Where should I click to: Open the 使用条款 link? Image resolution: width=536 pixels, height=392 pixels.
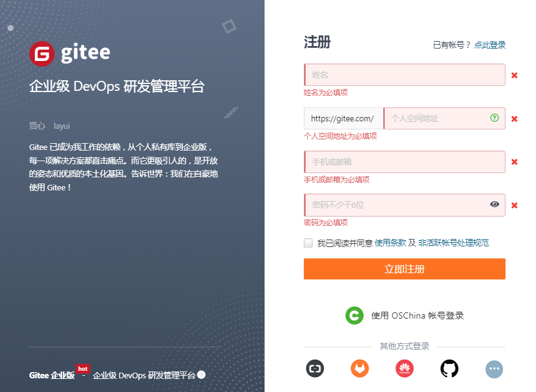[x=390, y=243]
